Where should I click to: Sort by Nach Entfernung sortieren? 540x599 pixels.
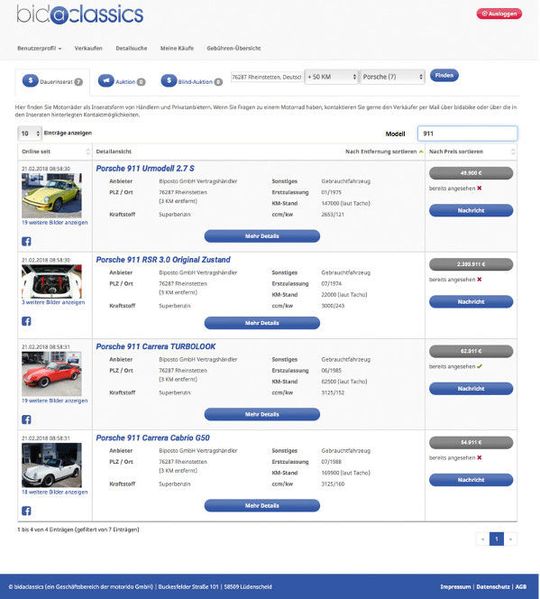384,152
